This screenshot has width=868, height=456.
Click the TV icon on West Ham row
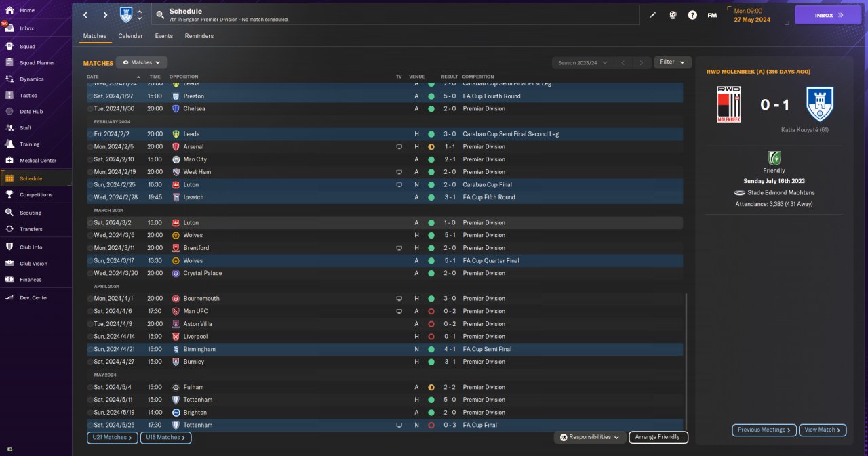tap(399, 172)
